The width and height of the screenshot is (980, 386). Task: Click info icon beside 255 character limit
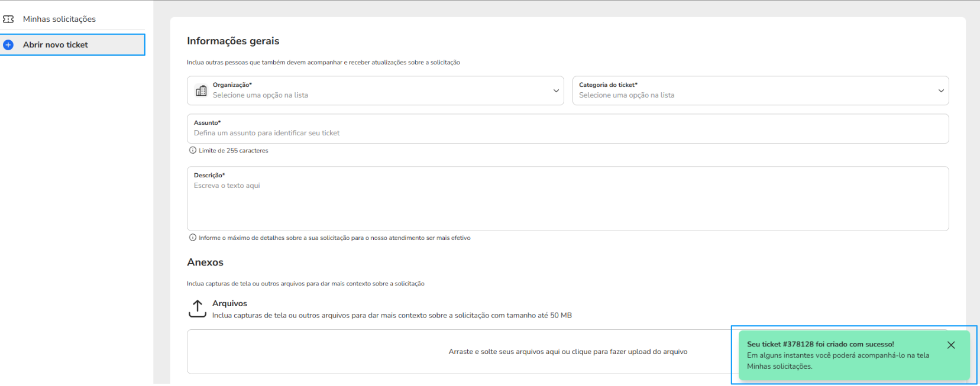point(192,150)
